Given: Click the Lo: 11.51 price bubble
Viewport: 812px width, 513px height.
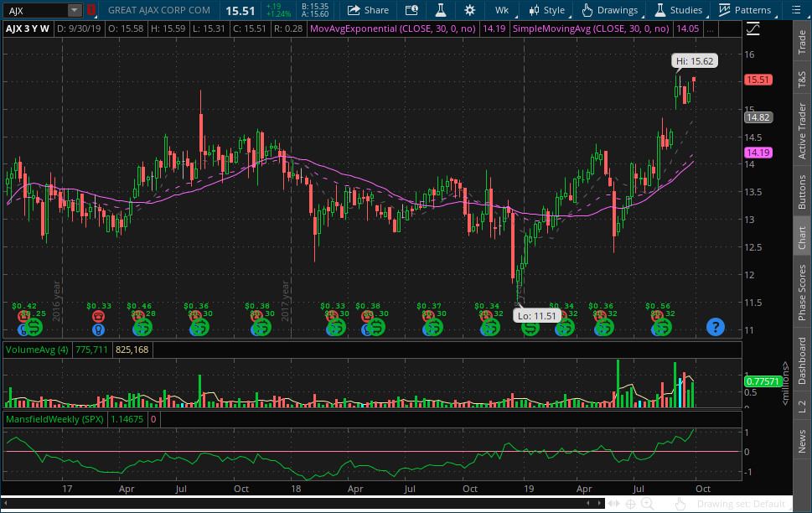Looking at the screenshot, I should point(536,315).
